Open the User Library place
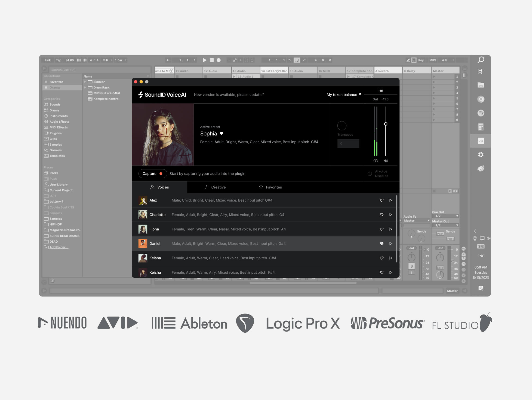This screenshot has width=532, height=400. coord(58,184)
